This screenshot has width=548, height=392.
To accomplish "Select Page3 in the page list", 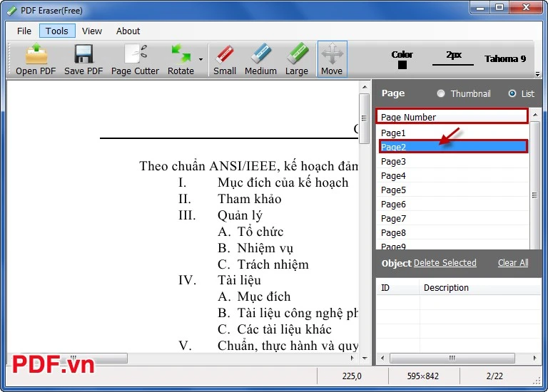I will tap(452, 162).
